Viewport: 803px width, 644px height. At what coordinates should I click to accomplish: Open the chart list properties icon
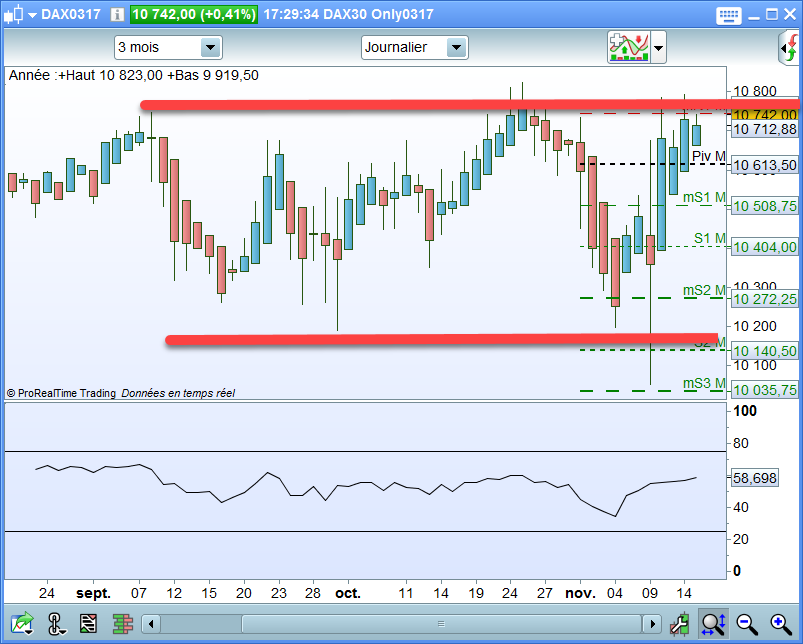pos(88,624)
